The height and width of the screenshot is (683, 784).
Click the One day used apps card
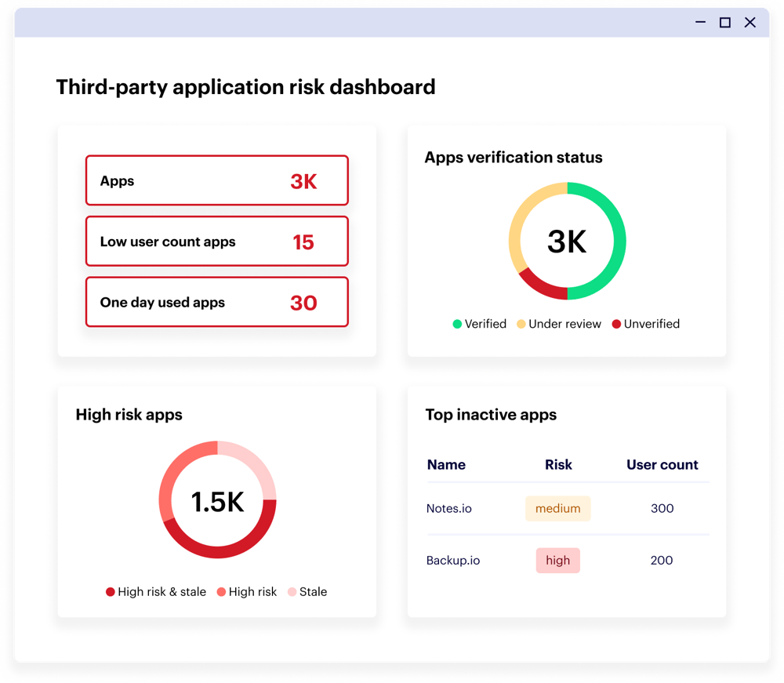216,302
